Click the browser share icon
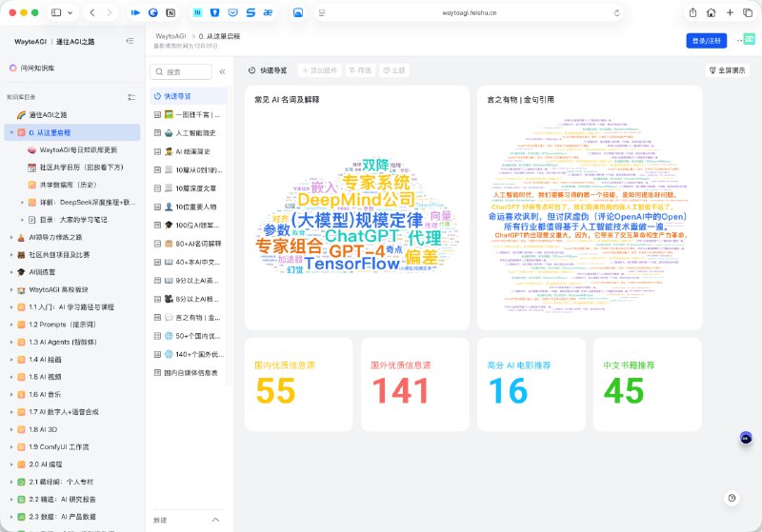Viewport: 762px width, 532px height. coord(693,12)
